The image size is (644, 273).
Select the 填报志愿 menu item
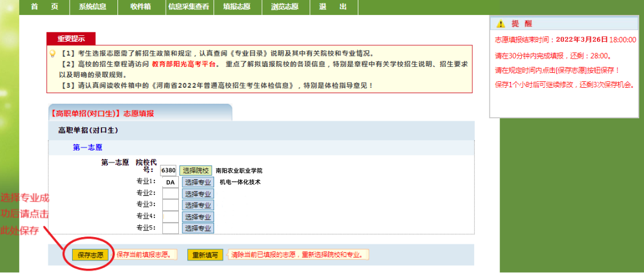238,7
